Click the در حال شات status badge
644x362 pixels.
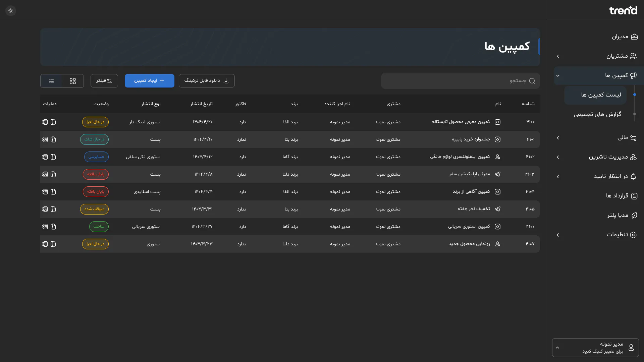point(94,139)
